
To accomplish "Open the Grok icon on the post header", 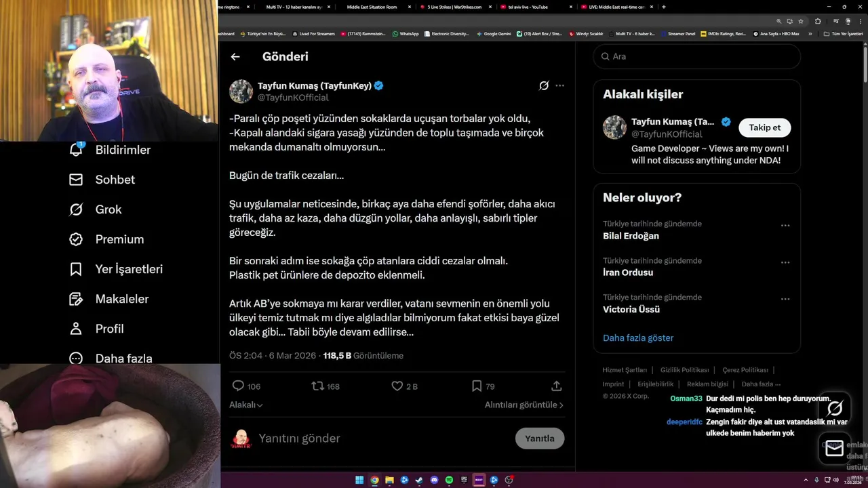I will (x=543, y=85).
